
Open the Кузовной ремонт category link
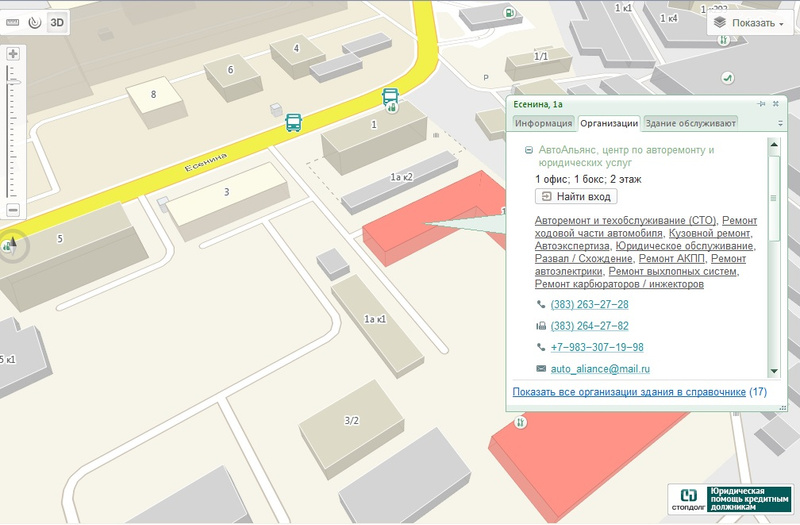(x=710, y=233)
